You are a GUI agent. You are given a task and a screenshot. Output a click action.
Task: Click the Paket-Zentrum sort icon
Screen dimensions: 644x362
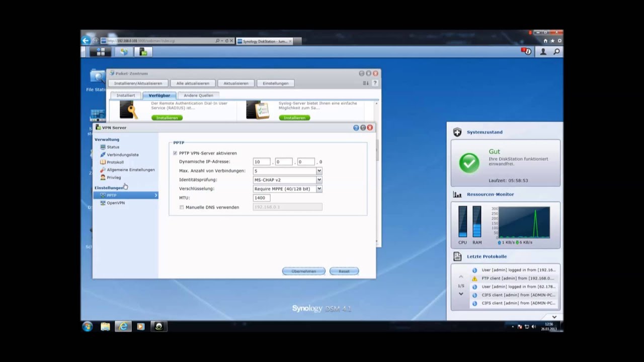(366, 83)
